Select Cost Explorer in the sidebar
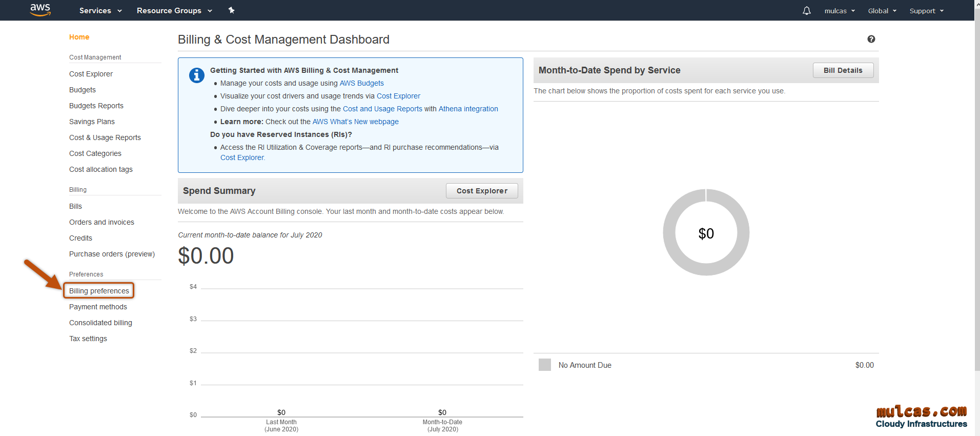 91,74
